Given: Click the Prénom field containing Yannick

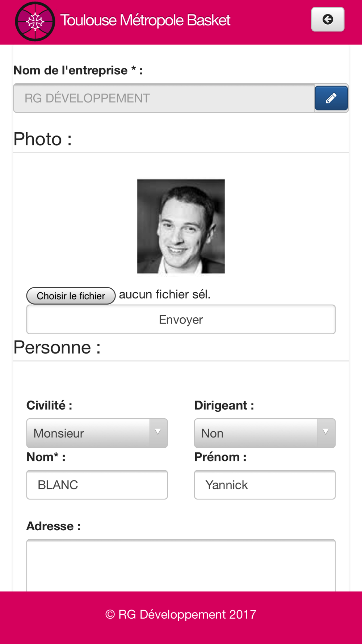Looking at the screenshot, I should [265, 485].
